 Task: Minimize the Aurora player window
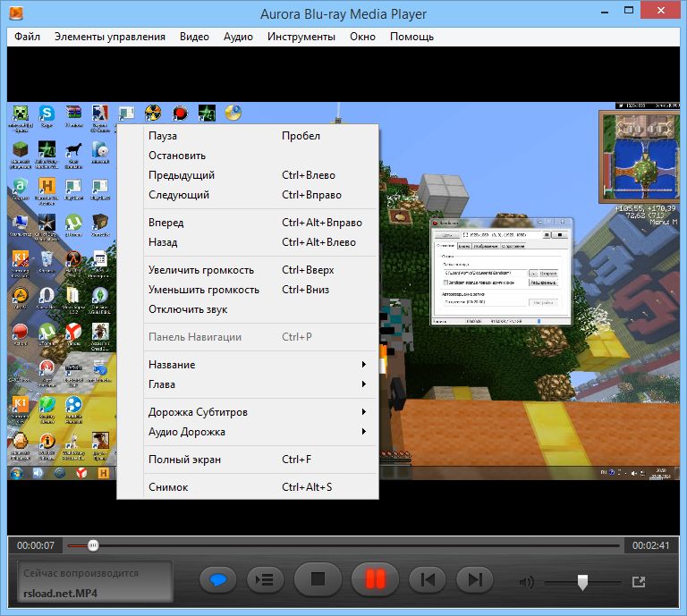(x=605, y=12)
